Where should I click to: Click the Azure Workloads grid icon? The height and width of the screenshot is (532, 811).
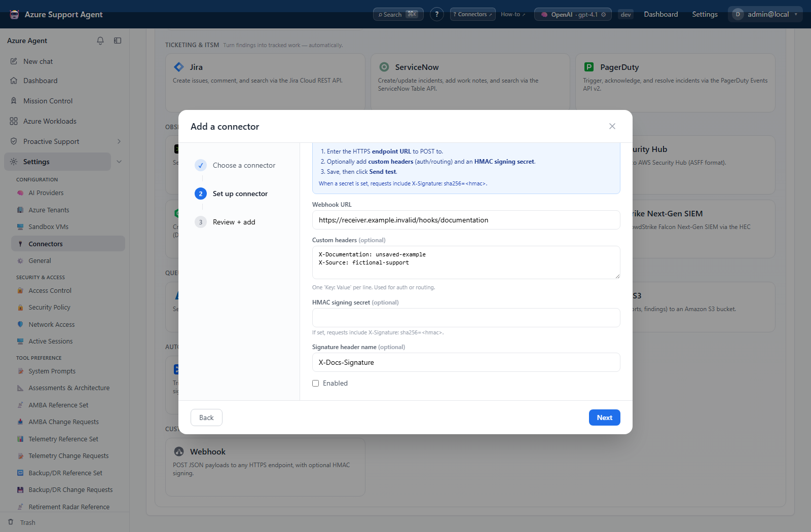click(14, 121)
